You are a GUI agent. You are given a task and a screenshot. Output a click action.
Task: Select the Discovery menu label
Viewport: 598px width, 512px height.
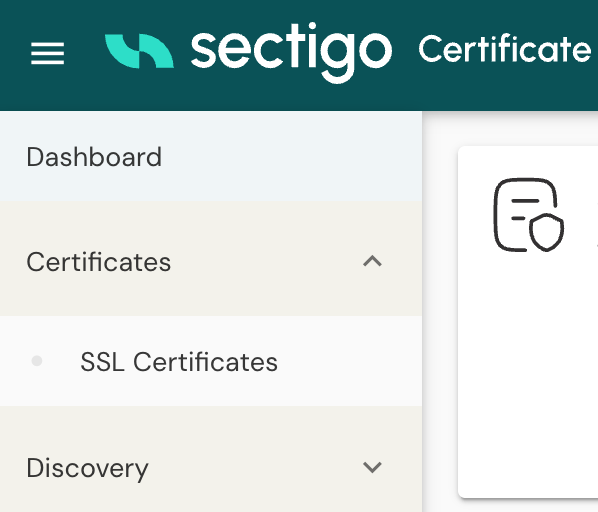click(87, 469)
